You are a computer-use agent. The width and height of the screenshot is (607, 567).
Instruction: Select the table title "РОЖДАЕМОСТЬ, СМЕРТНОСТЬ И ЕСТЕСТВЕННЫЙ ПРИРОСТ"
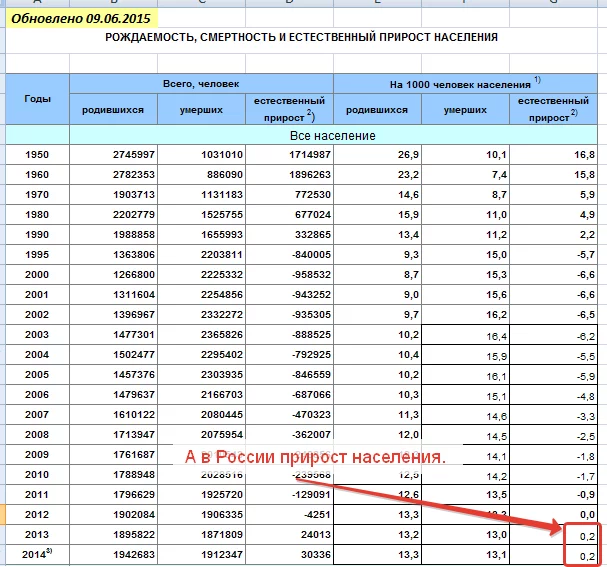tap(301, 38)
